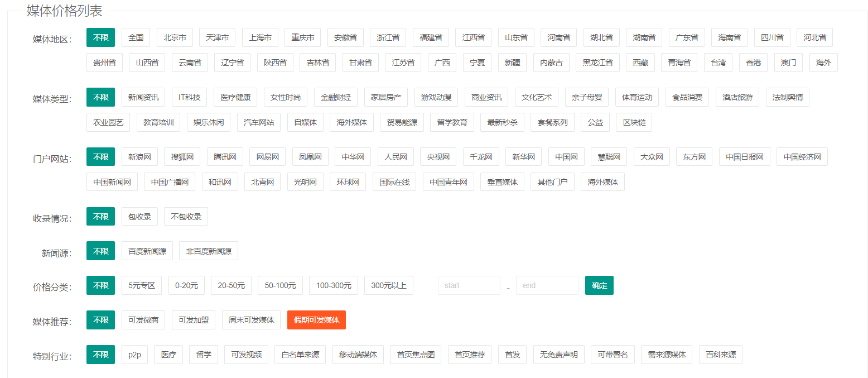Select 无免责声明 special industry filter

558,355
